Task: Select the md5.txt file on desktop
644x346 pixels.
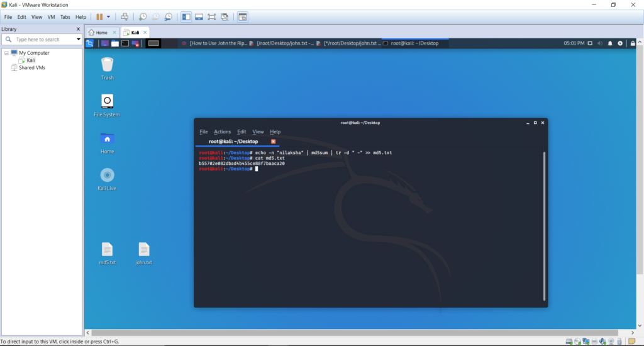Action: 107,253
